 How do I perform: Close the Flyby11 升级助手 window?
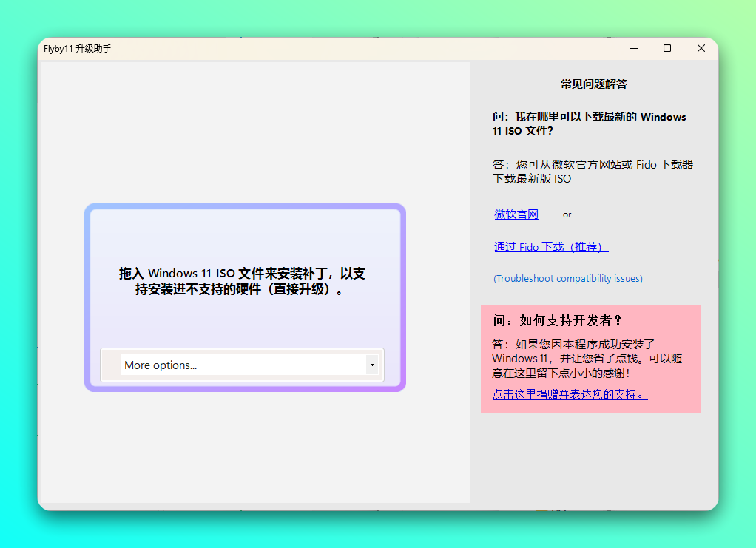[701, 49]
